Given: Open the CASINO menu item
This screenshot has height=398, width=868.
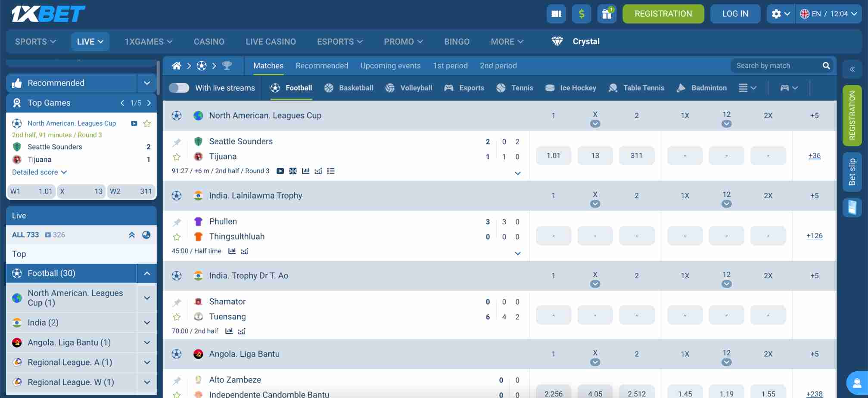Looking at the screenshot, I should click(209, 42).
